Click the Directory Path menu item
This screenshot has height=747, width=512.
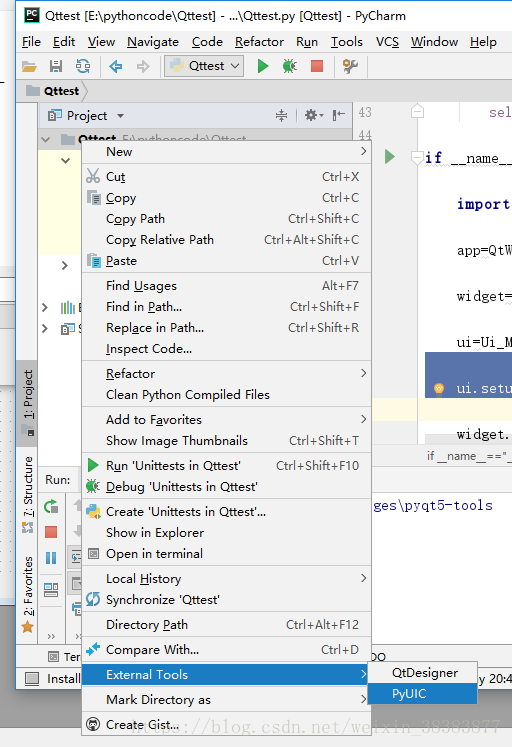click(226, 625)
